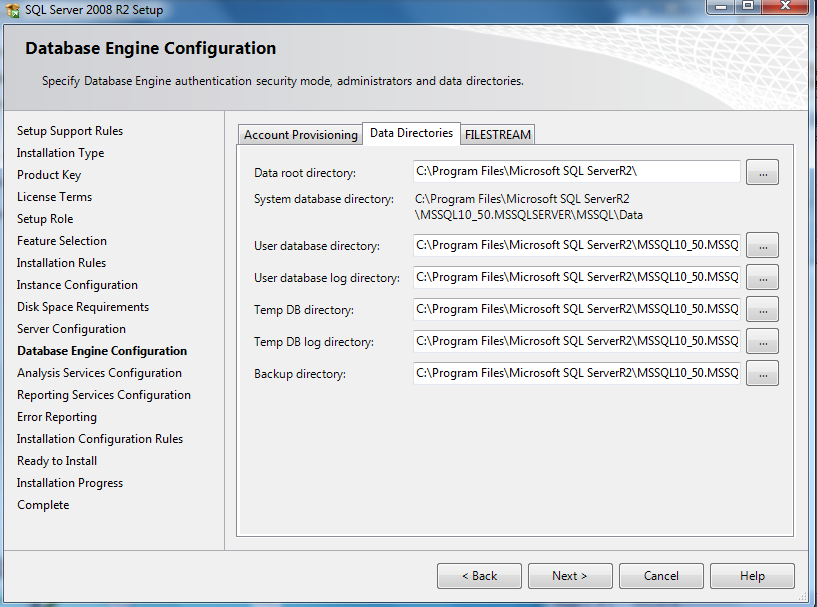Viewport: 817px width, 607px height.
Task: Click the Instance Configuration step
Action: (77, 285)
